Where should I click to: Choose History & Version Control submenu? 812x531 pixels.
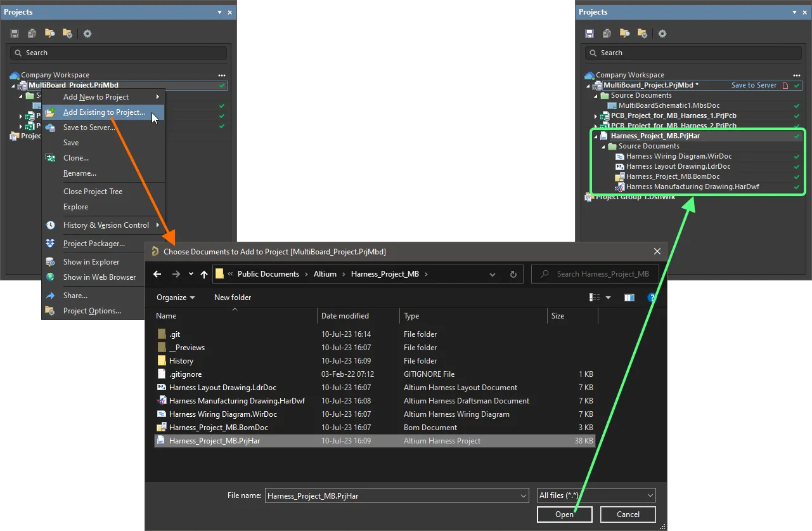pos(103,225)
